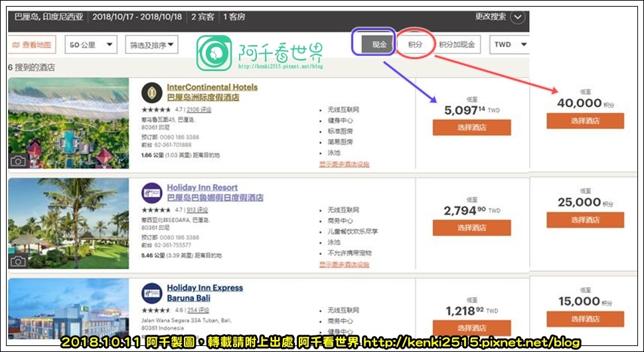Switch to the 积分 tab
Image resolution: width=644 pixels, height=352 pixels.
click(x=415, y=44)
